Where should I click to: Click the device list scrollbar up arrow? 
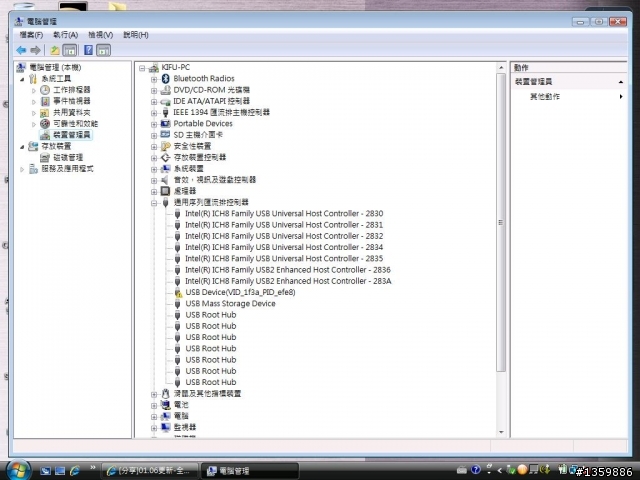click(501, 67)
